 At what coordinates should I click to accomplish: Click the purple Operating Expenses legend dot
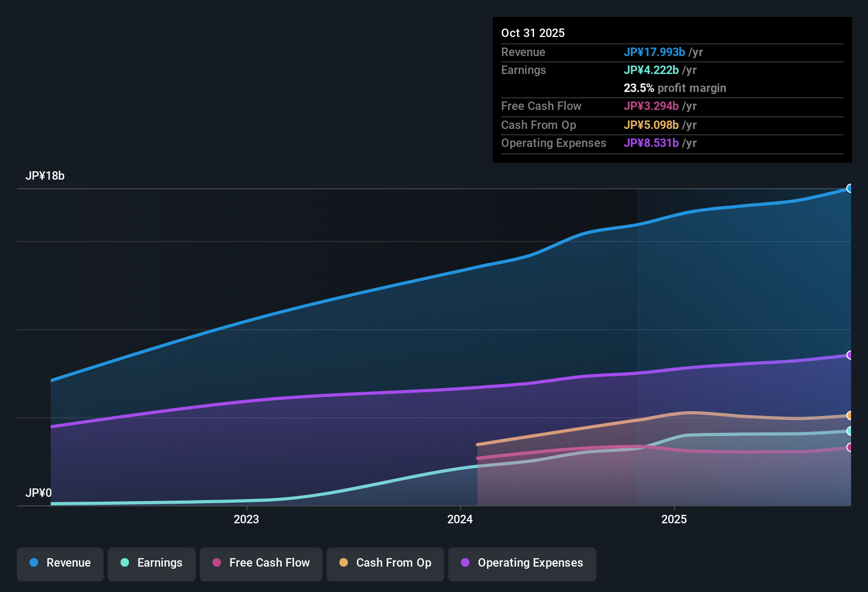[466, 563]
